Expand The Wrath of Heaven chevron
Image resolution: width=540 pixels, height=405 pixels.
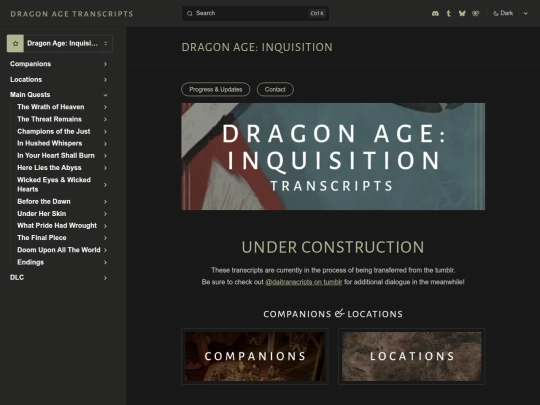105,107
